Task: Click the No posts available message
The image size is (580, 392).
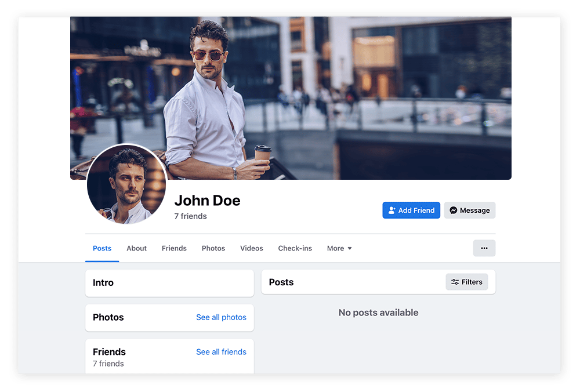Action: (378, 313)
